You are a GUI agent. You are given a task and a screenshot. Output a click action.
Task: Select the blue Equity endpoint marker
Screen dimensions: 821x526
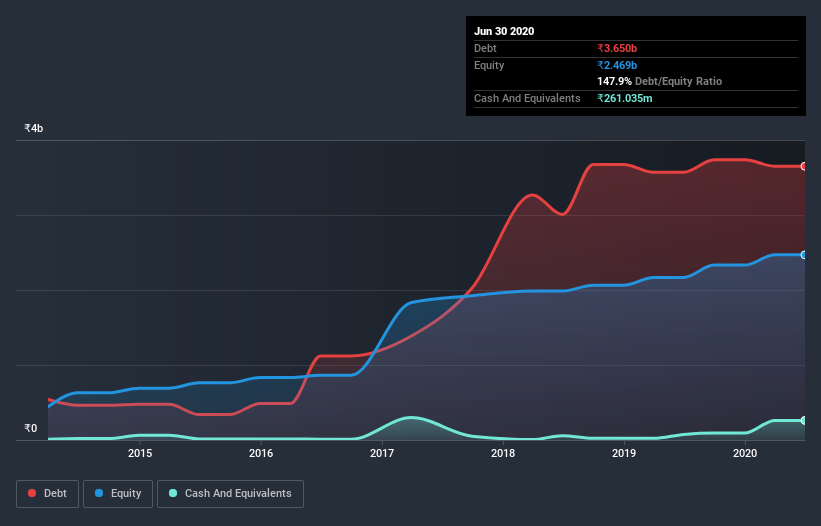pyautogui.click(x=804, y=255)
